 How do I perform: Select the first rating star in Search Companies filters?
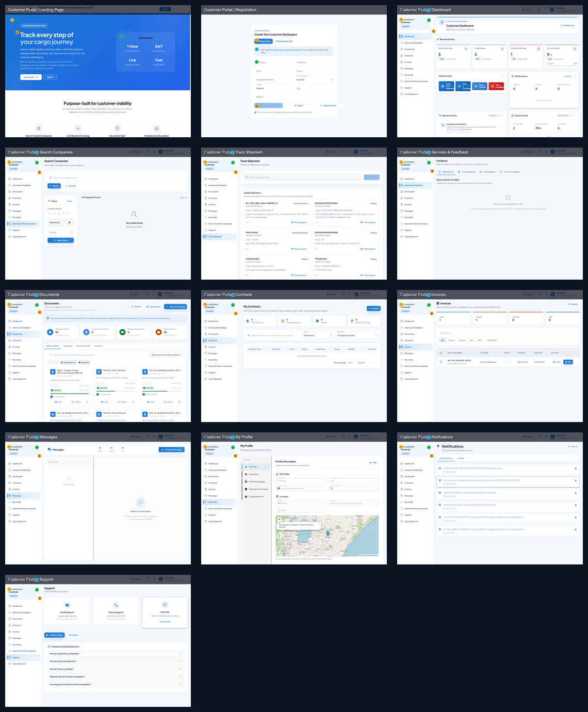pos(49,213)
